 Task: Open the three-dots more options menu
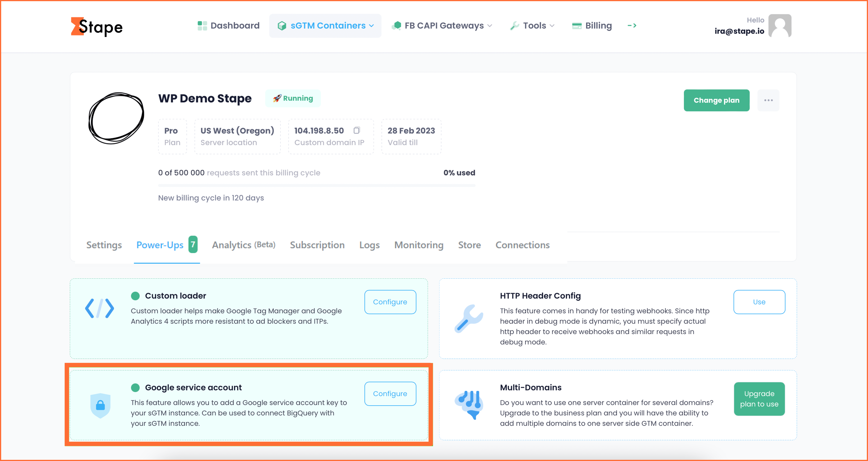coord(768,100)
